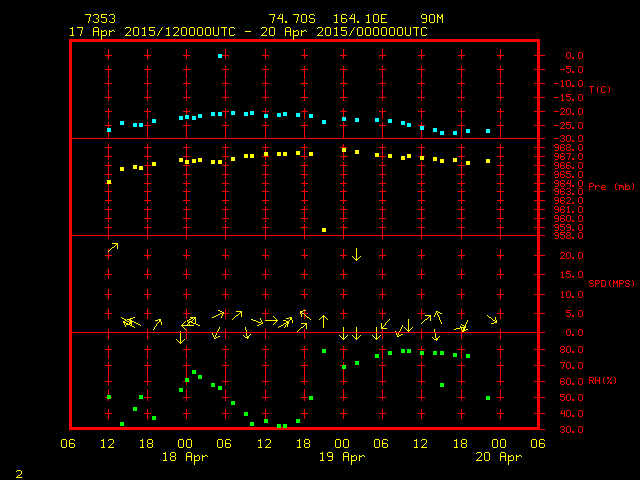
Task: Click the first yellow pressure point at left
Action: coord(109,182)
